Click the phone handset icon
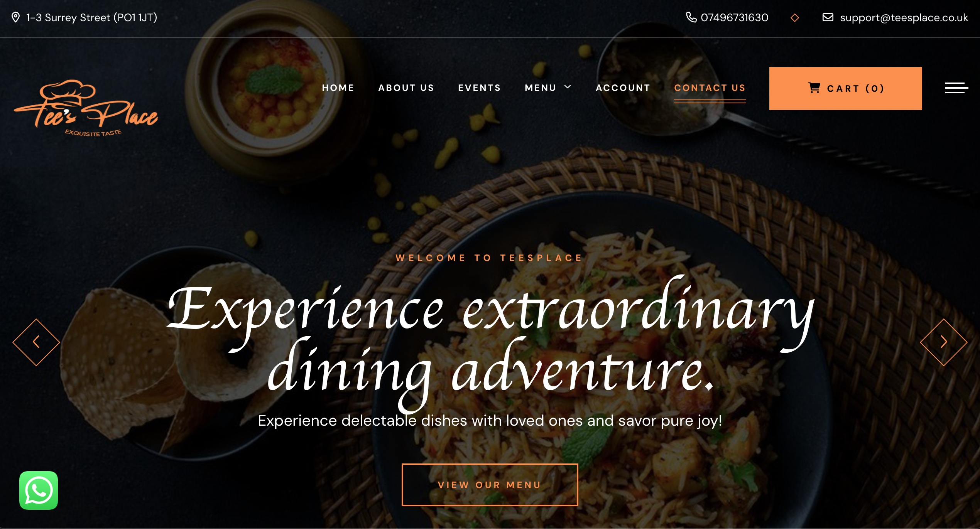 [691, 17]
